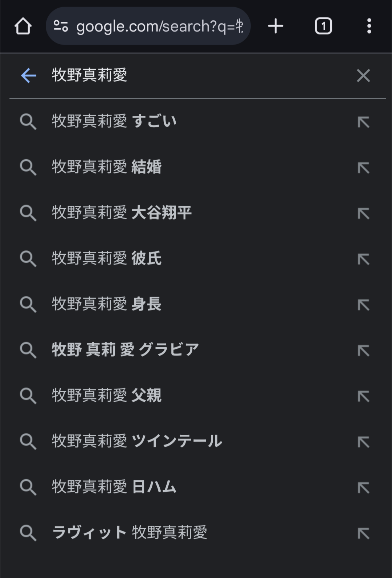Open a new tab with plus icon
392x578 pixels.
[x=275, y=26]
